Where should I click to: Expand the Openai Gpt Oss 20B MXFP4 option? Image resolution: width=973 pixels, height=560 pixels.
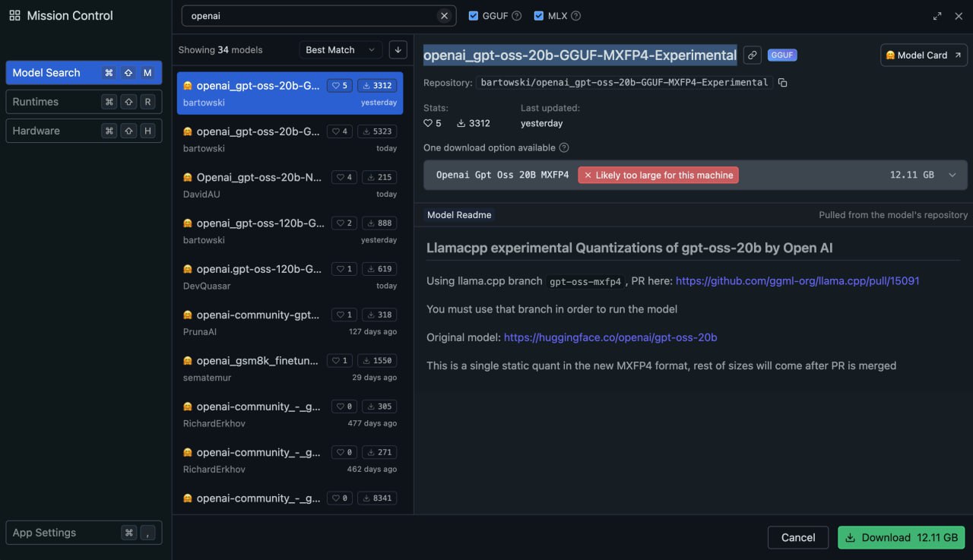(x=952, y=175)
